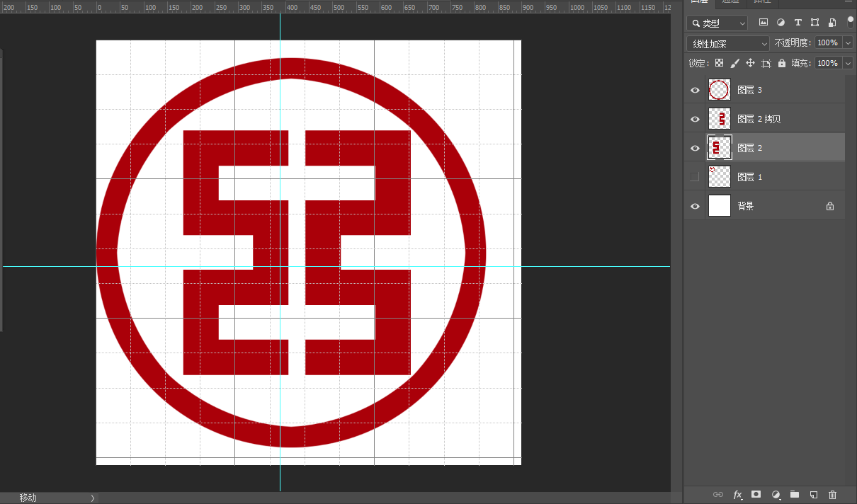Click the 背景 layer lock icon

point(830,206)
